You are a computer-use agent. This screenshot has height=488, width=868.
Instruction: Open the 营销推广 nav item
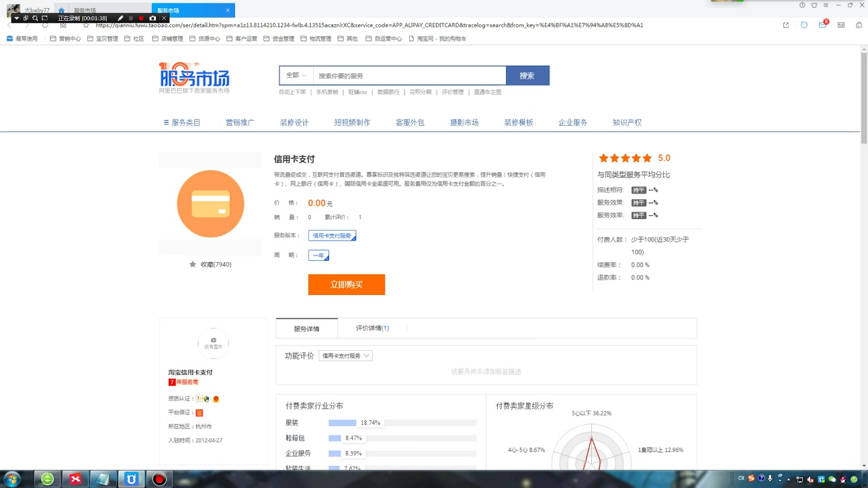click(x=240, y=122)
